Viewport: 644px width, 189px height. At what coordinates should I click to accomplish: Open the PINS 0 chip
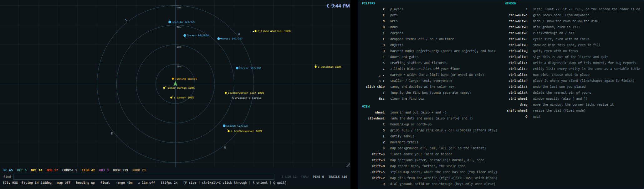318,177
